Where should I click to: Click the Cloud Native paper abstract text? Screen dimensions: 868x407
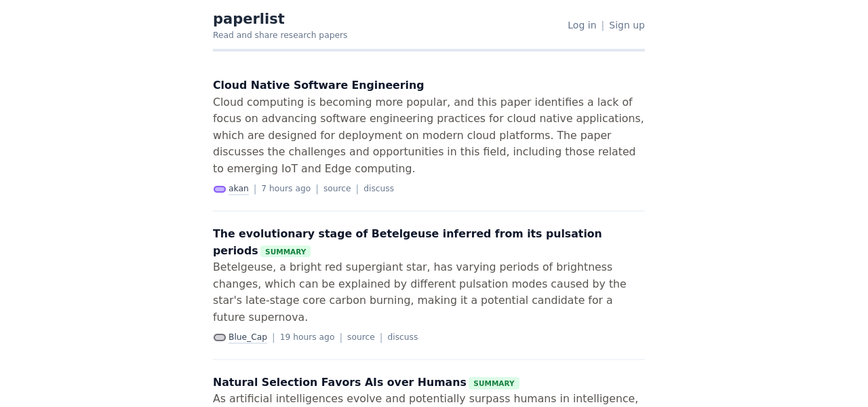(429, 136)
